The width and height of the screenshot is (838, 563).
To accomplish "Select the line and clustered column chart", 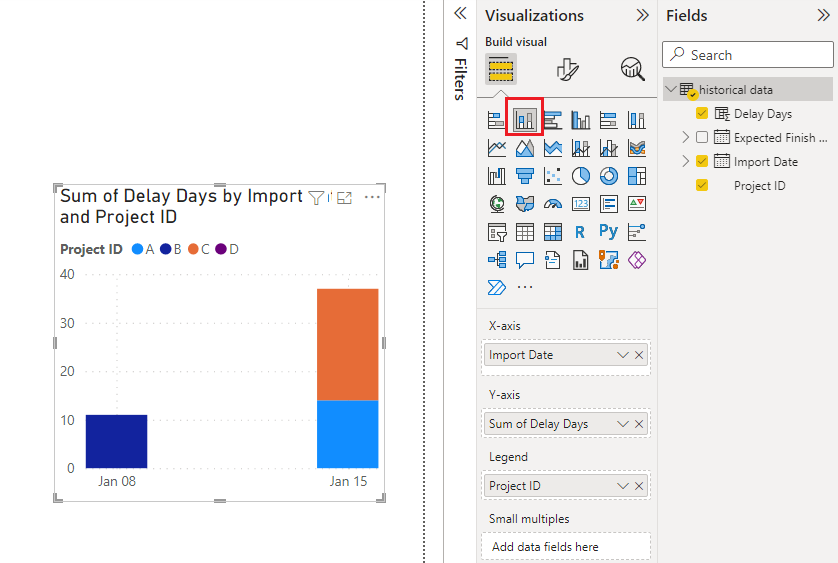I will click(x=608, y=148).
